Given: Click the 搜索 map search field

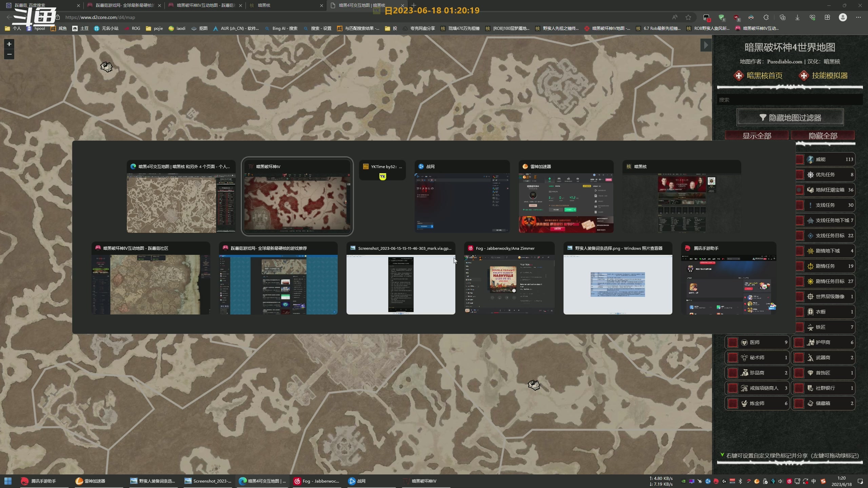Looking at the screenshot, I should 790,100.
